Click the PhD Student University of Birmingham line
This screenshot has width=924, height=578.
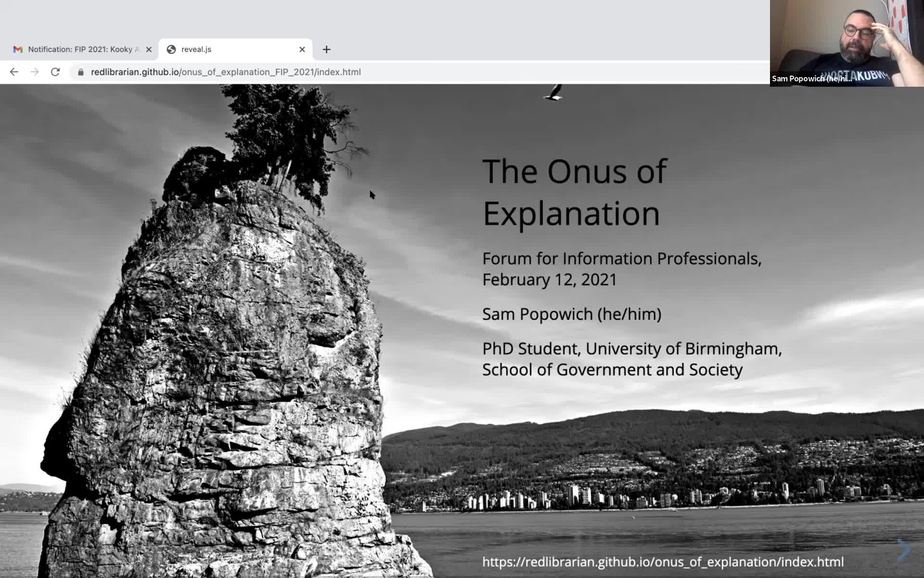point(632,349)
